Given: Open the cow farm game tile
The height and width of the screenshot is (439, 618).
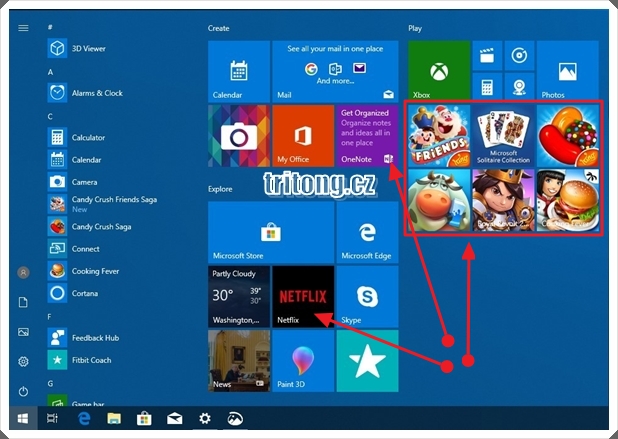Looking at the screenshot, I should click(439, 200).
